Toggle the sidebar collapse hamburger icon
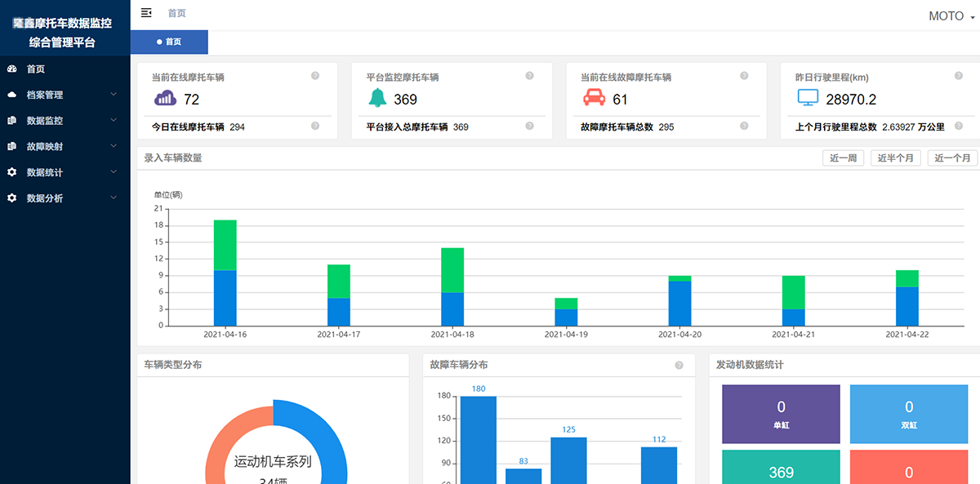980x484 pixels. [x=146, y=12]
